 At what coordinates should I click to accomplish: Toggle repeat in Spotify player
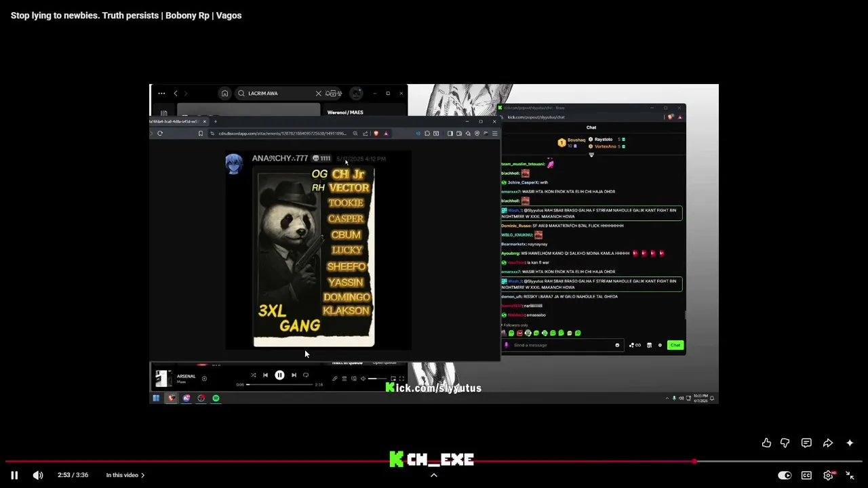(x=306, y=375)
